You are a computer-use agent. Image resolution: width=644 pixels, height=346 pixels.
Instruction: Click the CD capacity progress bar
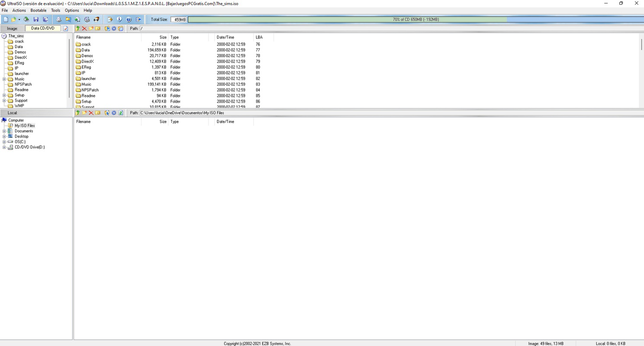[415, 19]
